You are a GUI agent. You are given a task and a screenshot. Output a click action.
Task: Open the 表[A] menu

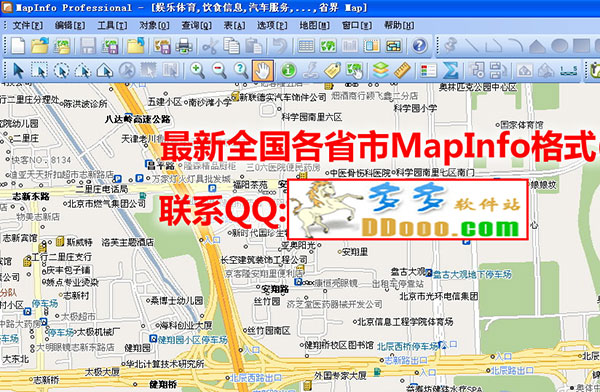234,25
